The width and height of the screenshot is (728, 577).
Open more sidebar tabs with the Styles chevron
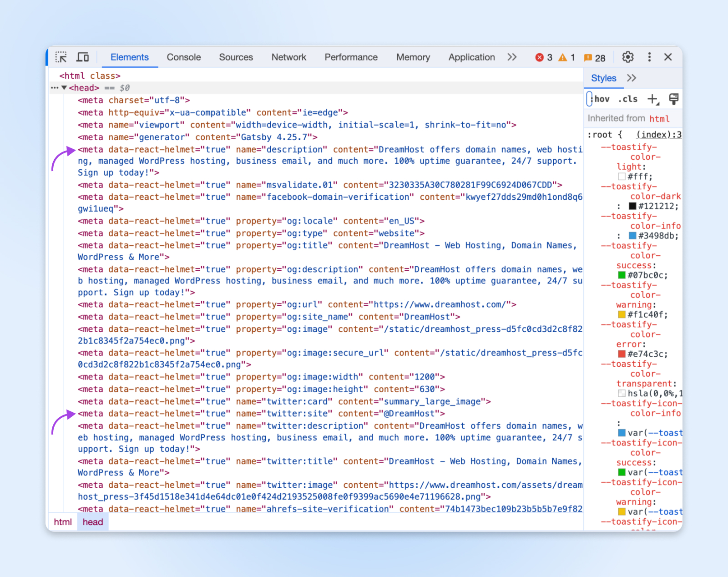632,78
